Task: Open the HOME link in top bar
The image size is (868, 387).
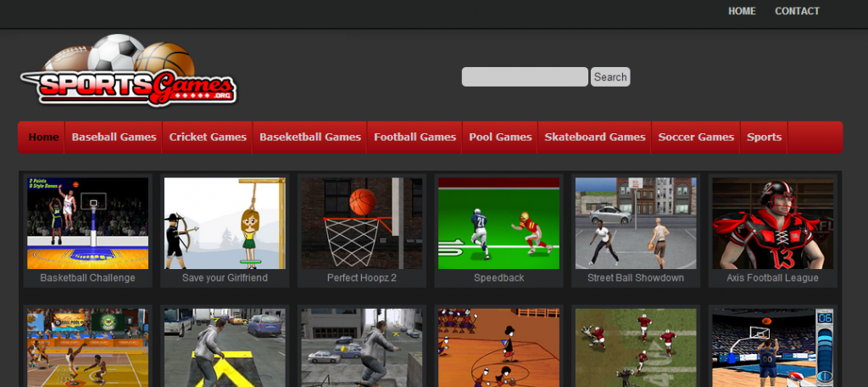Action: (742, 11)
